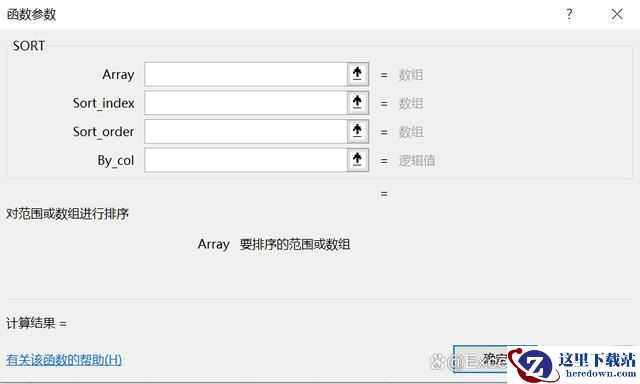This screenshot has width=640, height=384.
Task: Select the By_col parameter label
Action: coord(116,161)
